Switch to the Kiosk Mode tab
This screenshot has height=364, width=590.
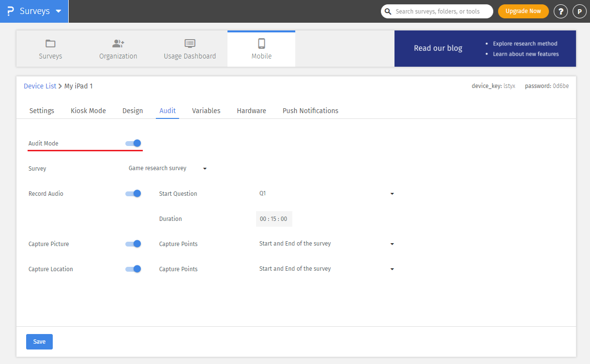88,111
